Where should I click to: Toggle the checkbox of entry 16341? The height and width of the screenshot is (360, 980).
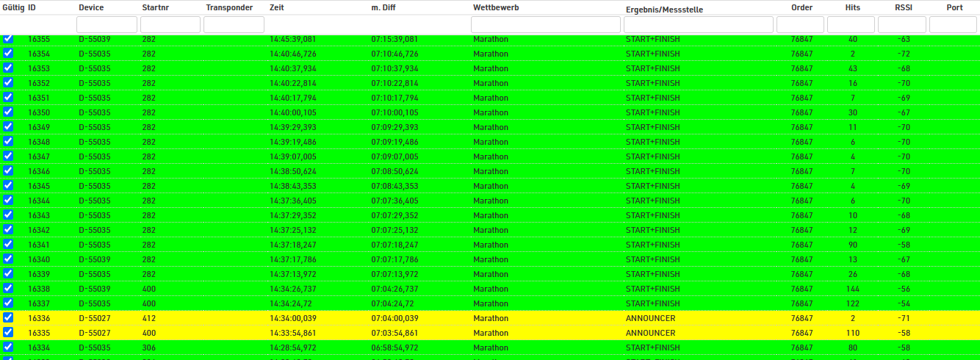tap(8, 245)
